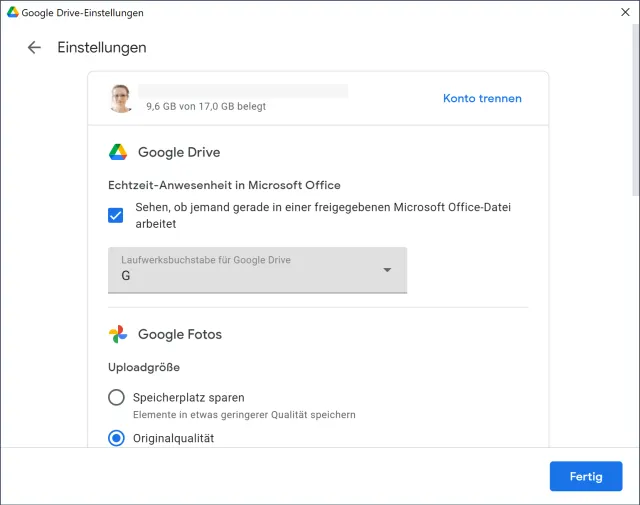Click the account profile picture
This screenshot has width=640, height=505.
(121, 98)
